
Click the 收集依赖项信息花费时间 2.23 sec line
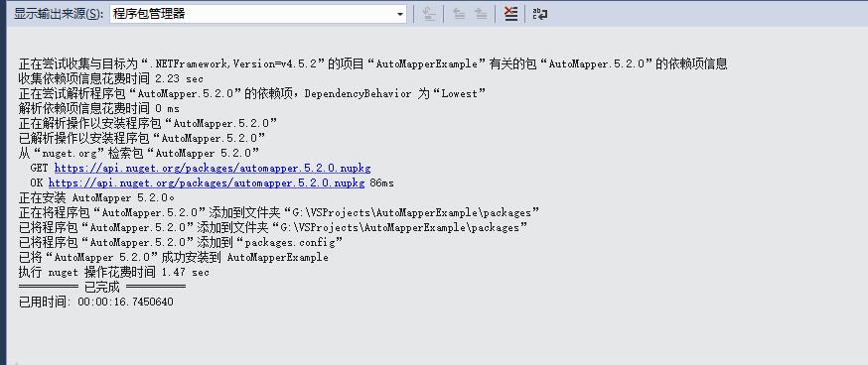[110, 78]
